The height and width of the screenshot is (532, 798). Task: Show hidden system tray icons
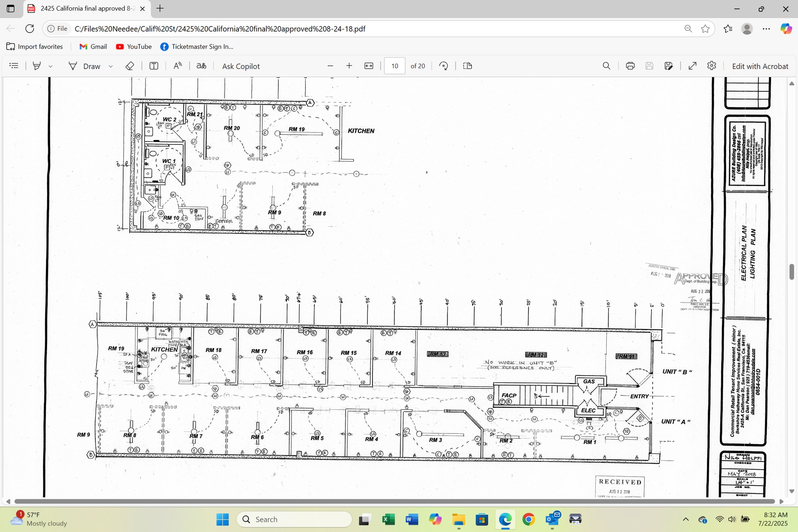click(686, 519)
